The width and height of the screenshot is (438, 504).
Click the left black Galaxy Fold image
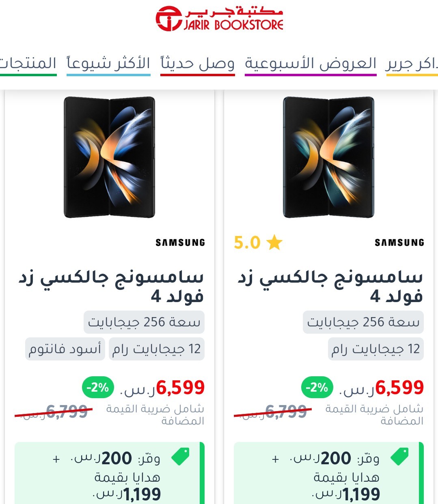click(109, 157)
